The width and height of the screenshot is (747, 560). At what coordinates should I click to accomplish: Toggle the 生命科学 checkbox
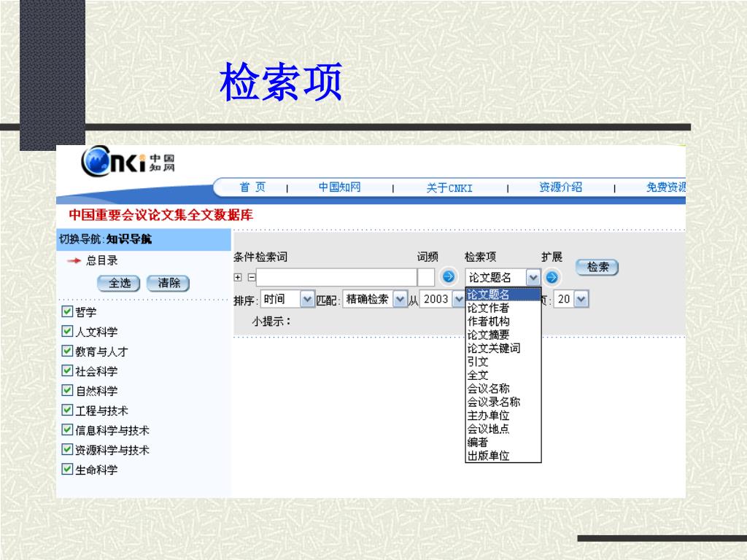pyautogui.click(x=67, y=469)
